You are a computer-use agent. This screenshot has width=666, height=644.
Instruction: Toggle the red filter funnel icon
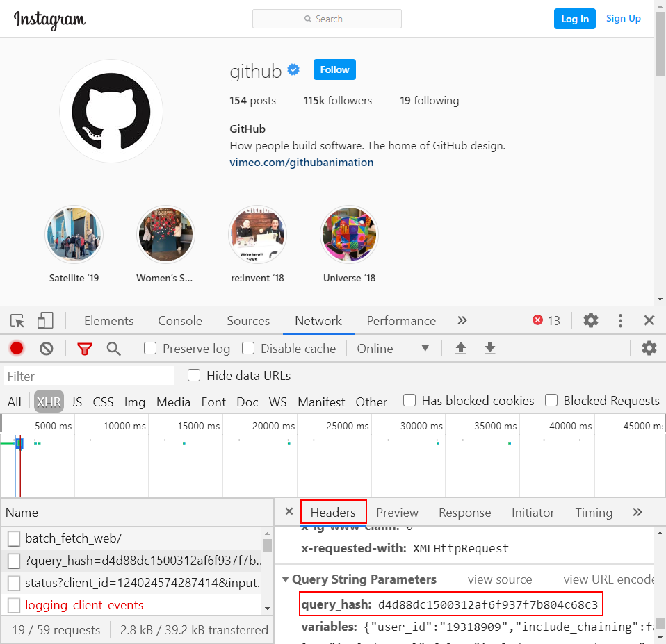coord(85,349)
